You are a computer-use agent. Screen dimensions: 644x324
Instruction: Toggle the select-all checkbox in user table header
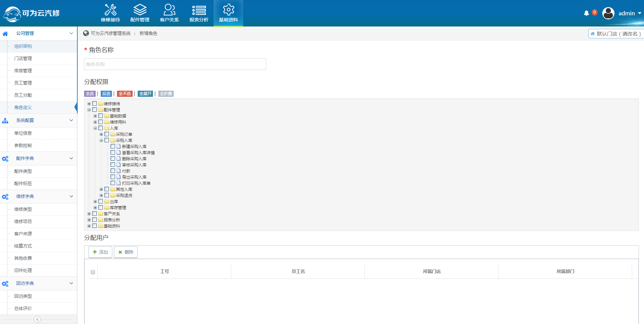[93, 272]
